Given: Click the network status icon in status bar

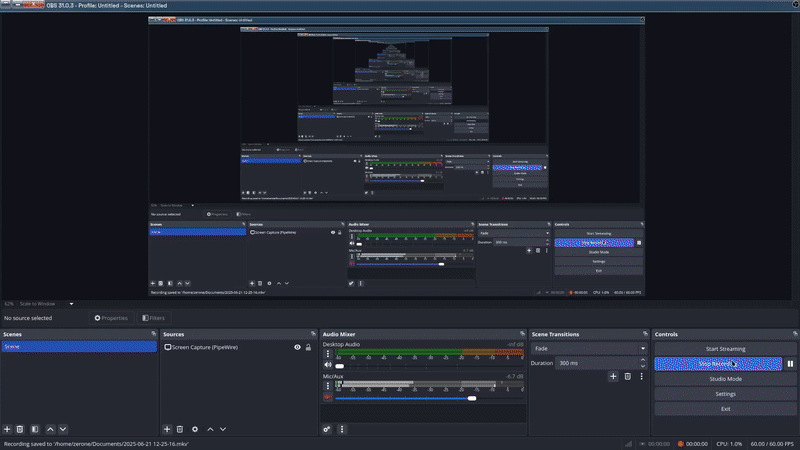Looking at the screenshot, I should pyautogui.click(x=629, y=444).
